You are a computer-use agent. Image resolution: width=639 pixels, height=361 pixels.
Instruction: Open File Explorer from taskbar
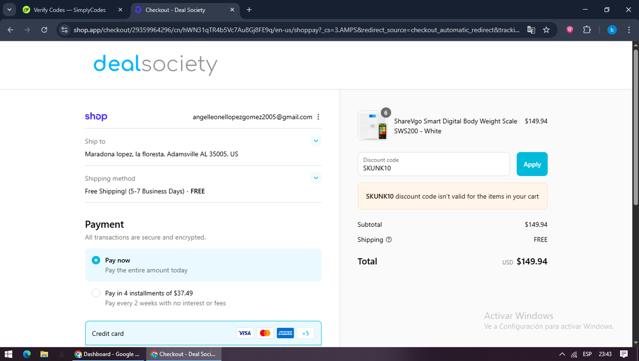pos(44,354)
